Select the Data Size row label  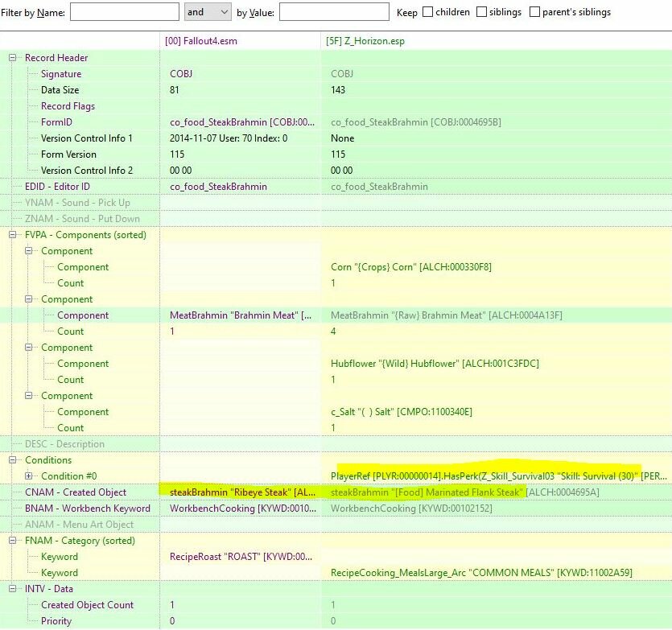pos(60,90)
